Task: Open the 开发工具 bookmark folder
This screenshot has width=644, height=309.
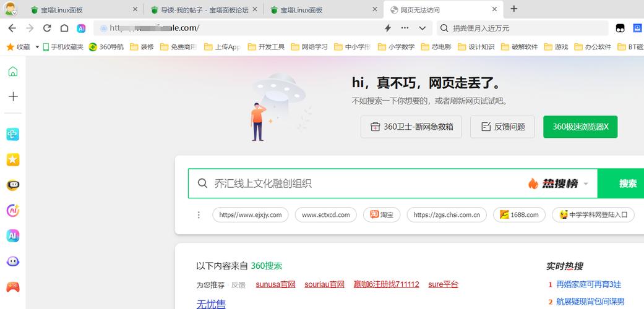Action: (x=266, y=47)
